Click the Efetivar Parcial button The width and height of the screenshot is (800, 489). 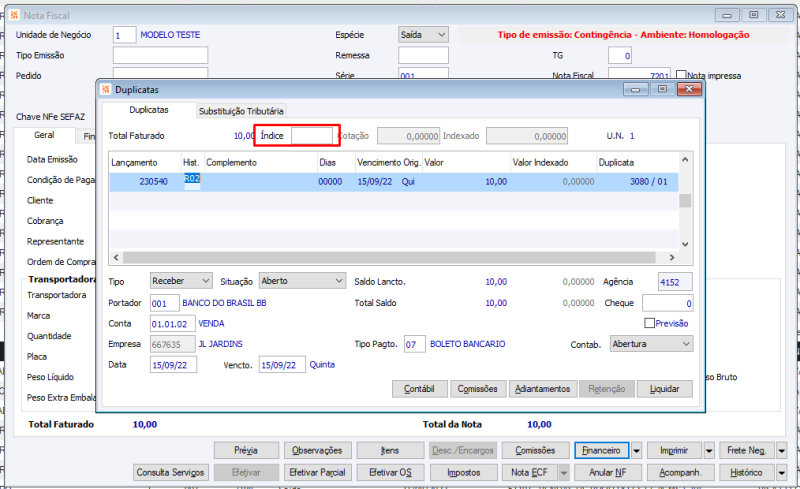317,473
